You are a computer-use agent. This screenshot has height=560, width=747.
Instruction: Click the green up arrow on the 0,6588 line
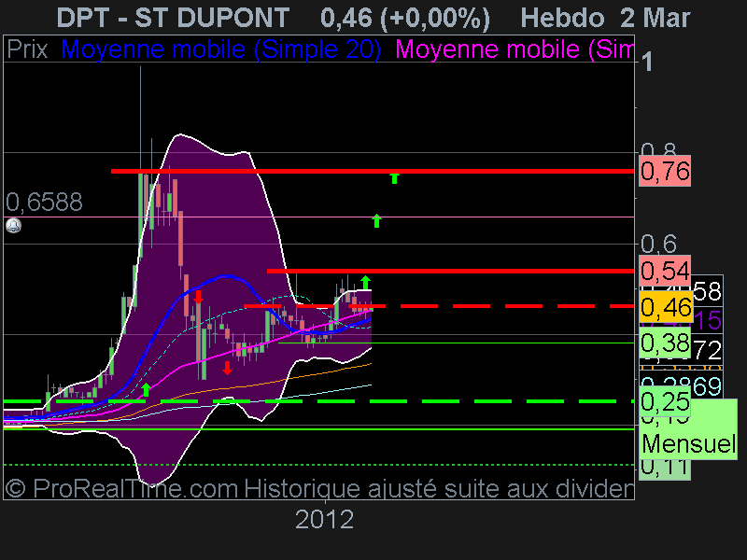coord(376,220)
